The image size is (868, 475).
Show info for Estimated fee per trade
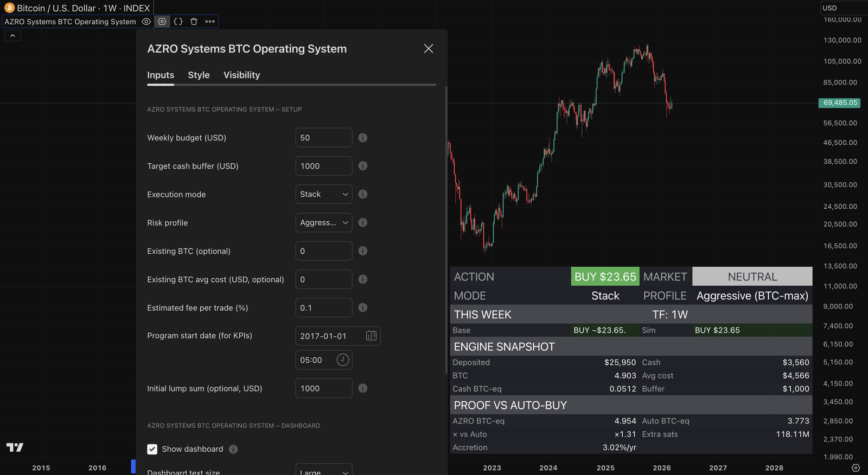pos(363,307)
